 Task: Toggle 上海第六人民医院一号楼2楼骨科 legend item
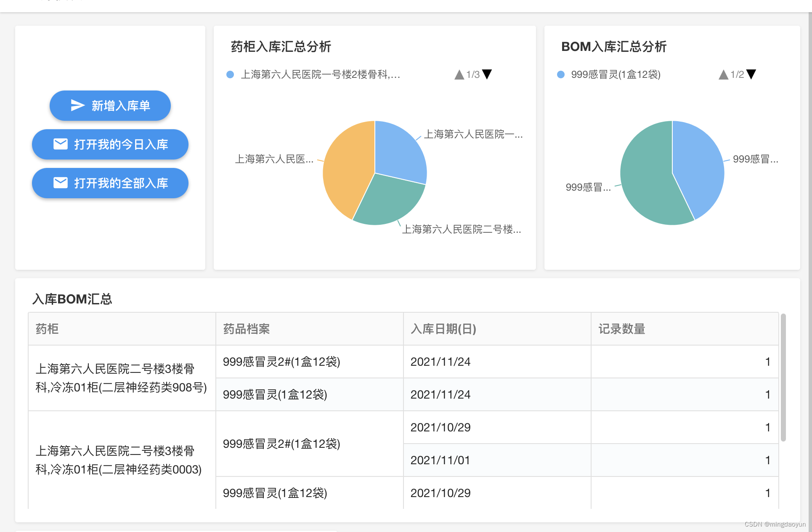coord(320,74)
